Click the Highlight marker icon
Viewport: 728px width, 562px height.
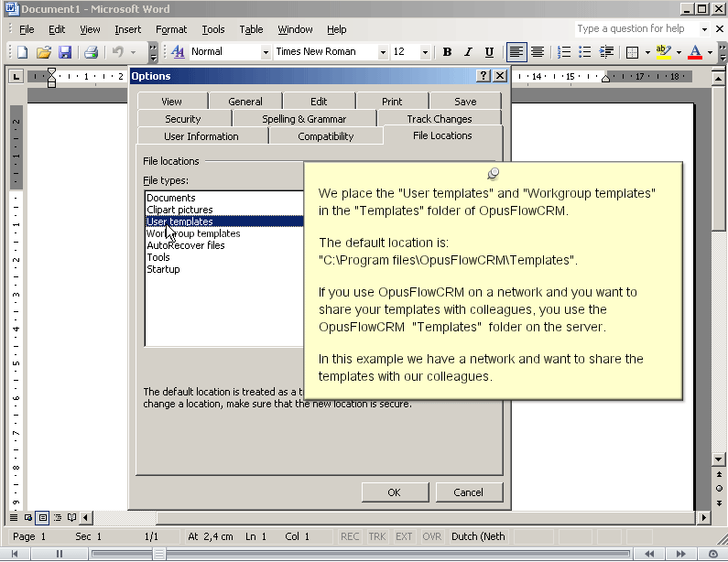(x=664, y=52)
